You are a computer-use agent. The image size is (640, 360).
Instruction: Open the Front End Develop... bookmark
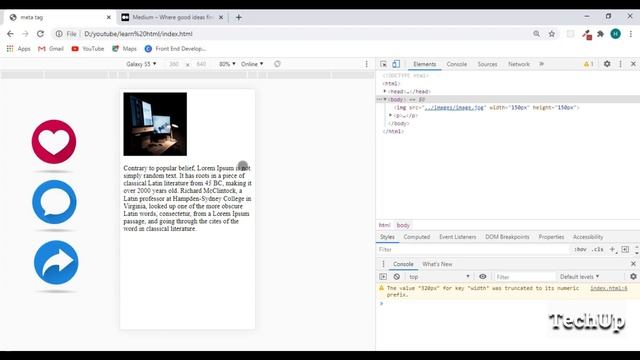tap(175, 49)
